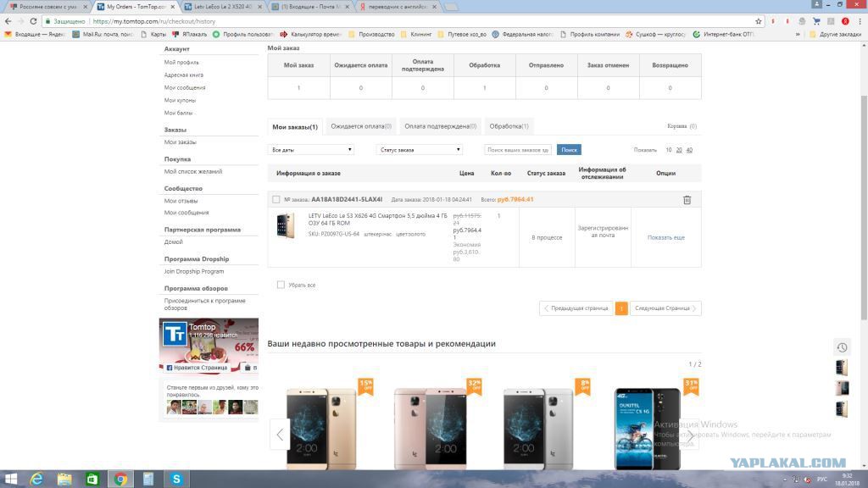Reload the page with refresh icon
This screenshot has height=488, width=868.
[x=33, y=21]
